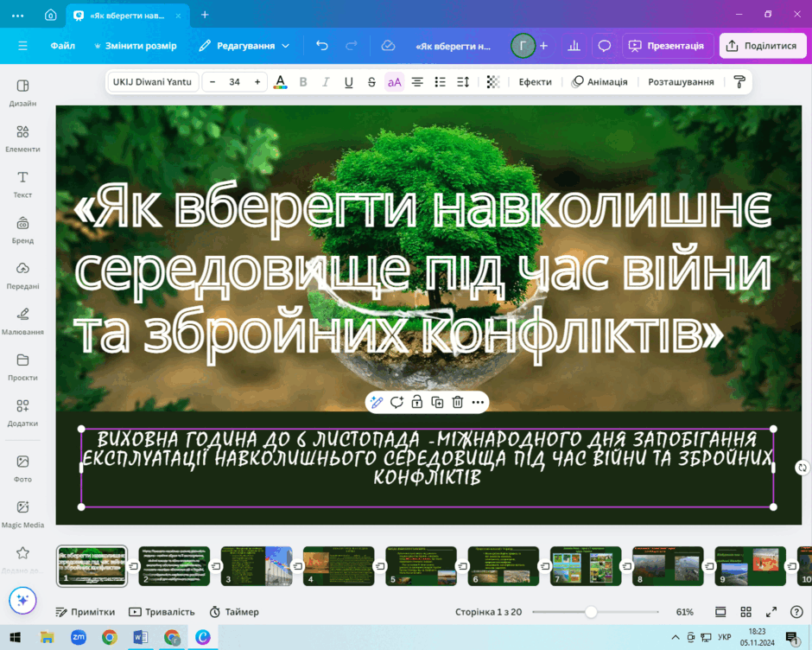Open the Додатки (Apps) panel
This screenshot has height=650, width=812.
(22, 412)
